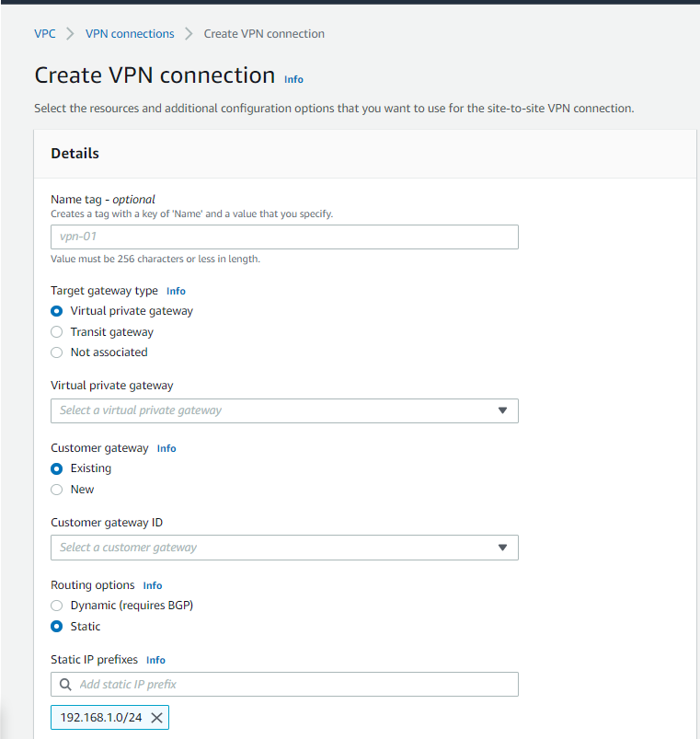Expand the virtual private gateway dropdown
The height and width of the screenshot is (739, 700).
click(284, 410)
